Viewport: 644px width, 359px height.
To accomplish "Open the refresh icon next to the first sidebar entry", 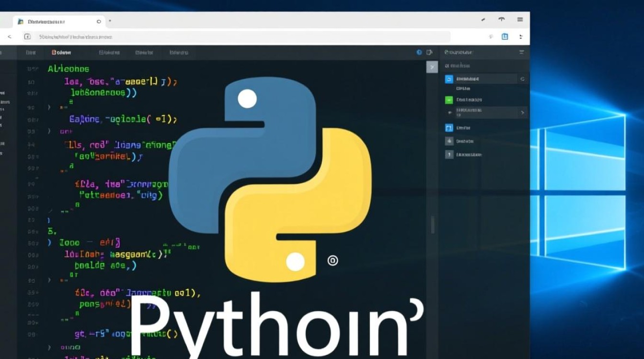I will (522, 79).
